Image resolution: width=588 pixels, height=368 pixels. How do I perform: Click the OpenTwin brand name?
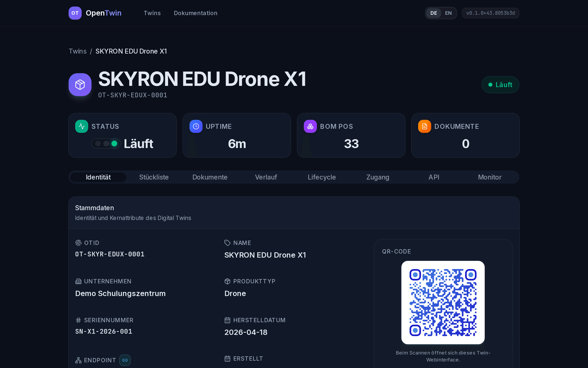pos(104,13)
